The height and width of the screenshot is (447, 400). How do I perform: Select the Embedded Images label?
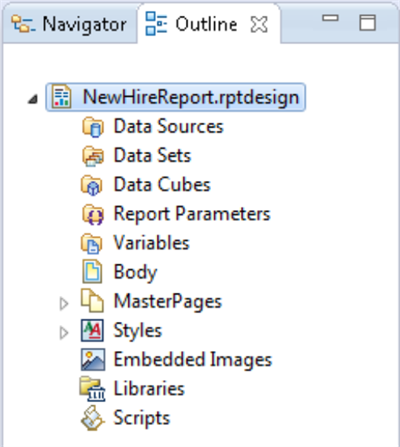[x=193, y=360]
